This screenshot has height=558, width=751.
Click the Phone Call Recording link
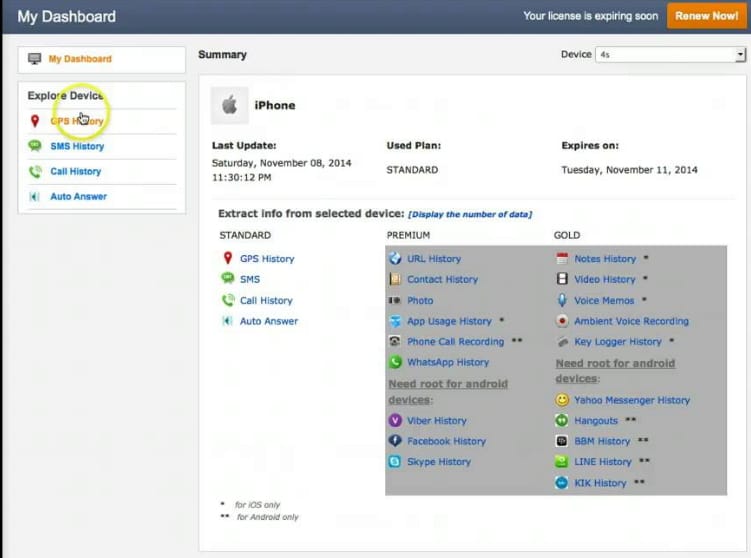[455, 342]
